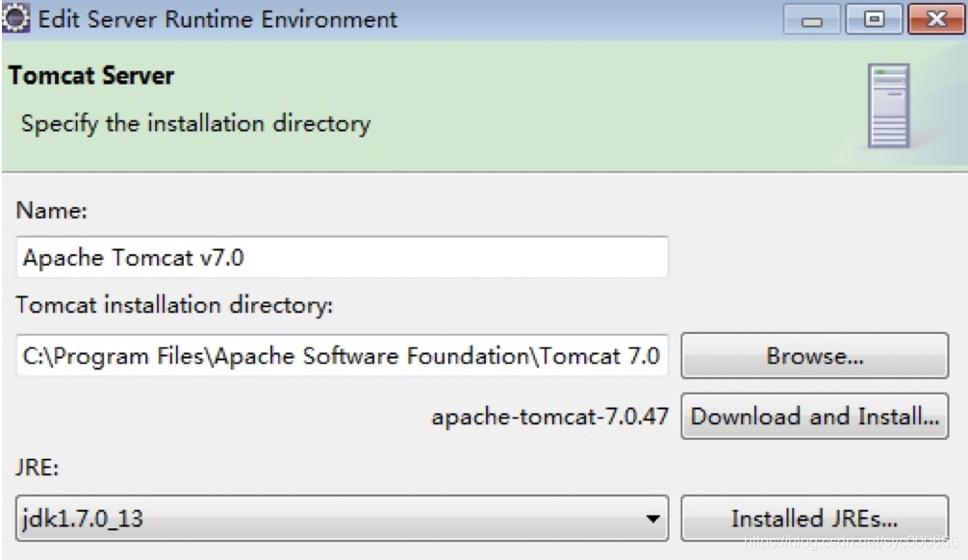Open the Installed JREs... dialog

813,517
